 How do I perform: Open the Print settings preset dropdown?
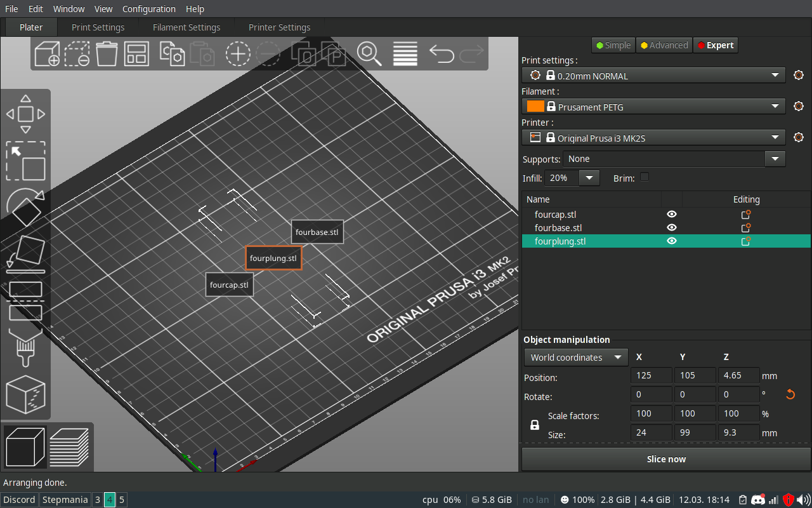click(653, 76)
